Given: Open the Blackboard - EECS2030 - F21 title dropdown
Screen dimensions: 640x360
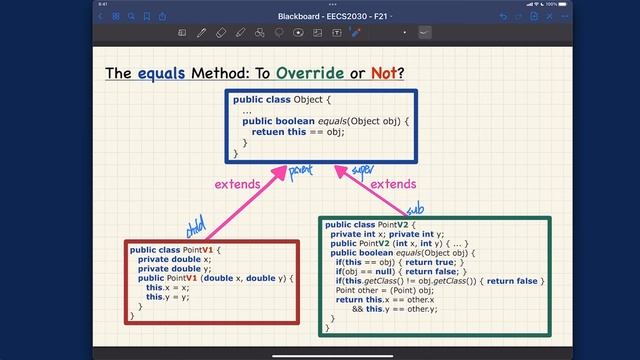Looking at the screenshot, I should (x=335, y=16).
